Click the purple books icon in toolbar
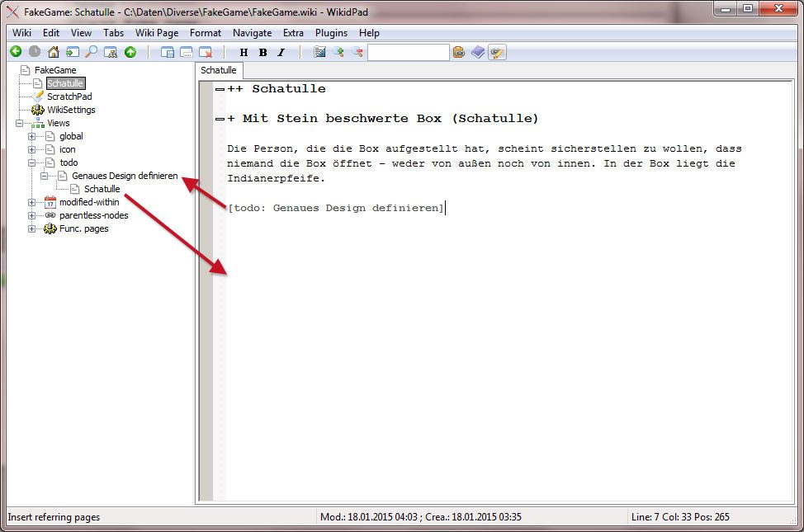The image size is (804, 532). (x=479, y=52)
